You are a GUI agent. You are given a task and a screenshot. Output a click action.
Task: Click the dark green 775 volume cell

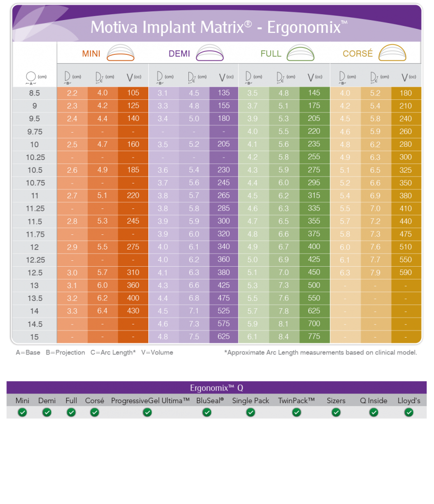[314, 336]
